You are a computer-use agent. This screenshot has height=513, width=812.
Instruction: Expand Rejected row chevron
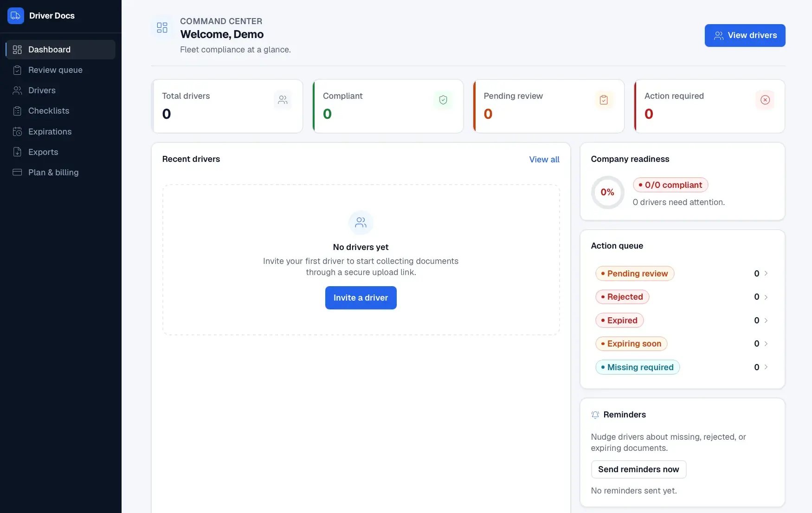point(766,297)
